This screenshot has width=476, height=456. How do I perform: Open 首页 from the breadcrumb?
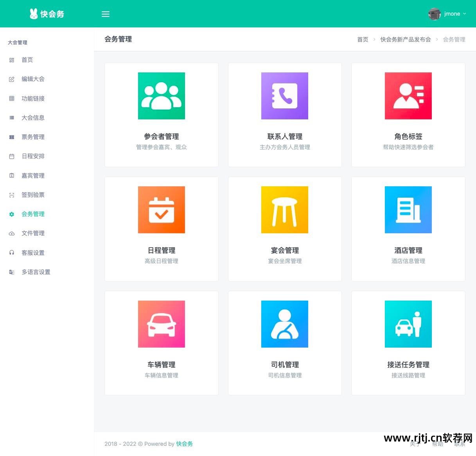point(362,39)
